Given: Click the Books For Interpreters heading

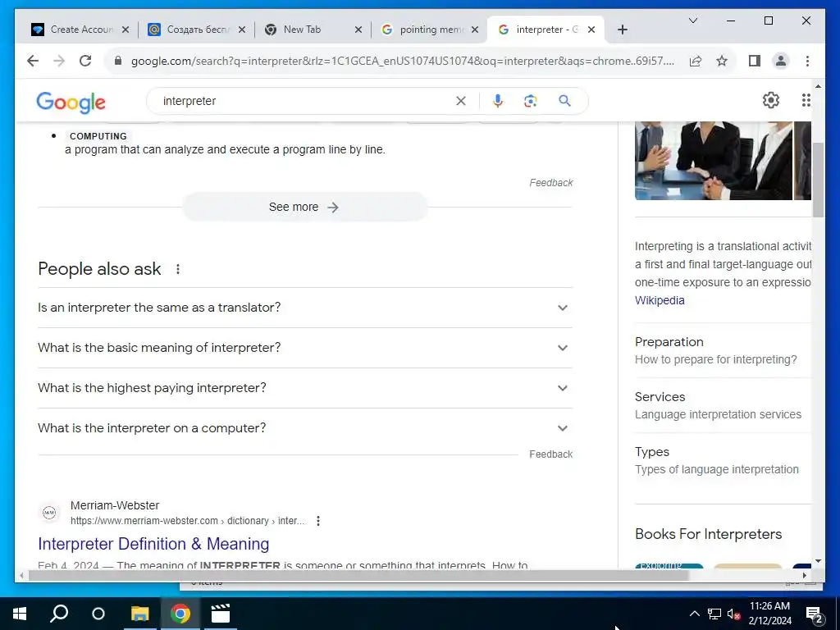Looking at the screenshot, I should tap(708, 534).
